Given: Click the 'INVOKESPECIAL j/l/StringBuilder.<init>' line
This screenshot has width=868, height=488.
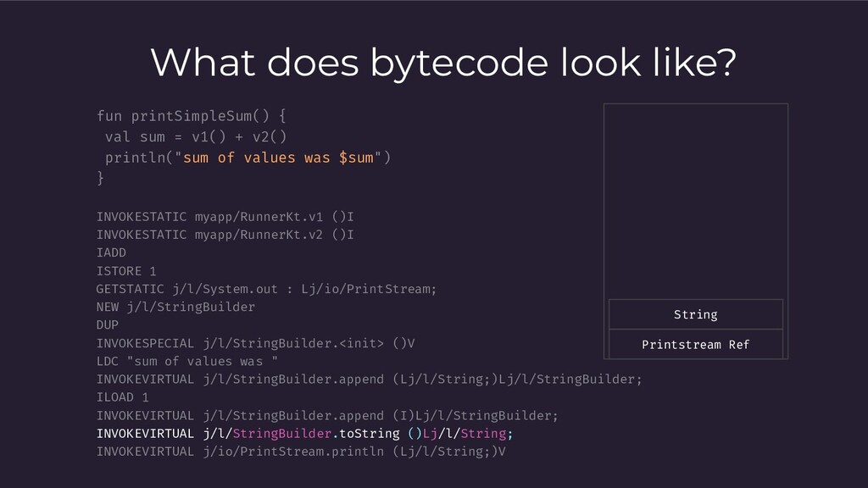Looking at the screenshot, I should click(255, 343).
